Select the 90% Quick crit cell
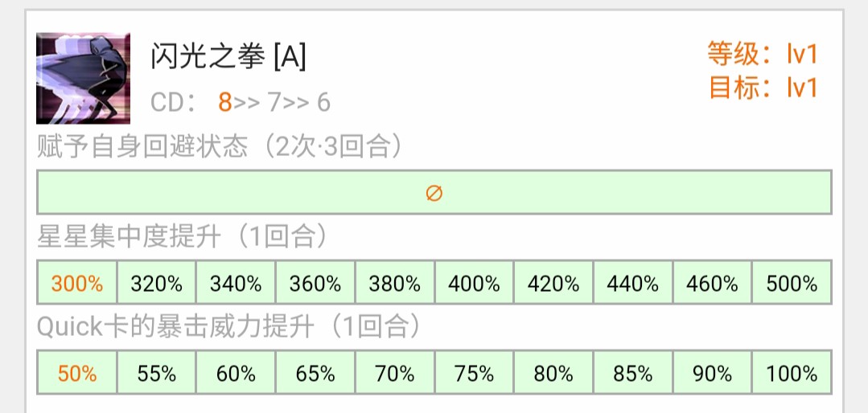The height and width of the screenshot is (413, 868). click(712, 374)
